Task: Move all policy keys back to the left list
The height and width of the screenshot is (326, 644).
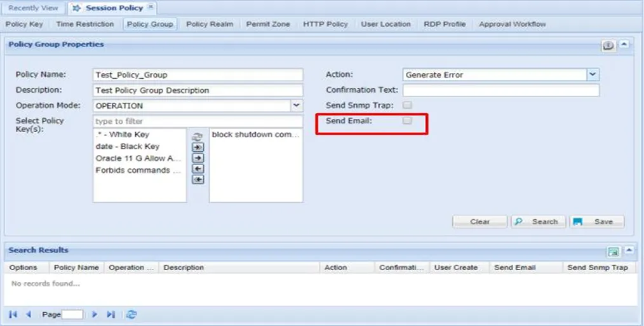Action: coord(198,179)
